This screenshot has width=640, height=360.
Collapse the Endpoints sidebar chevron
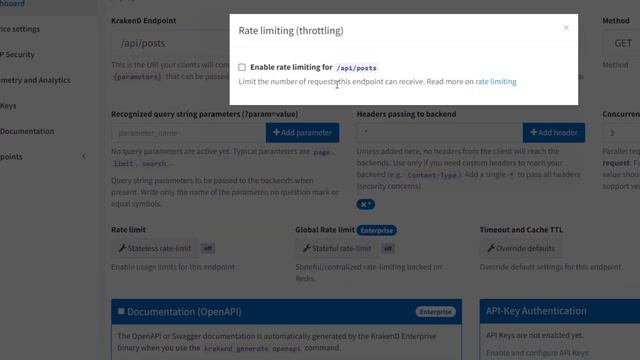click(84, 156)
